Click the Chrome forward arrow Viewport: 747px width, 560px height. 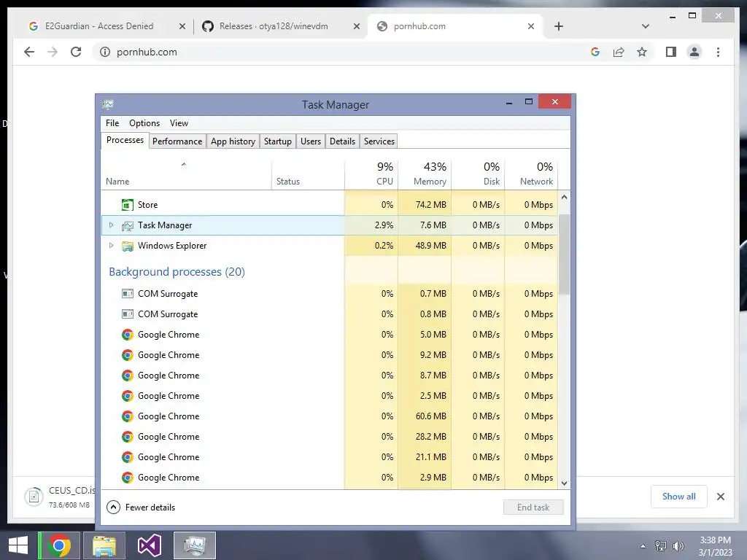click(x=53, y=52)
